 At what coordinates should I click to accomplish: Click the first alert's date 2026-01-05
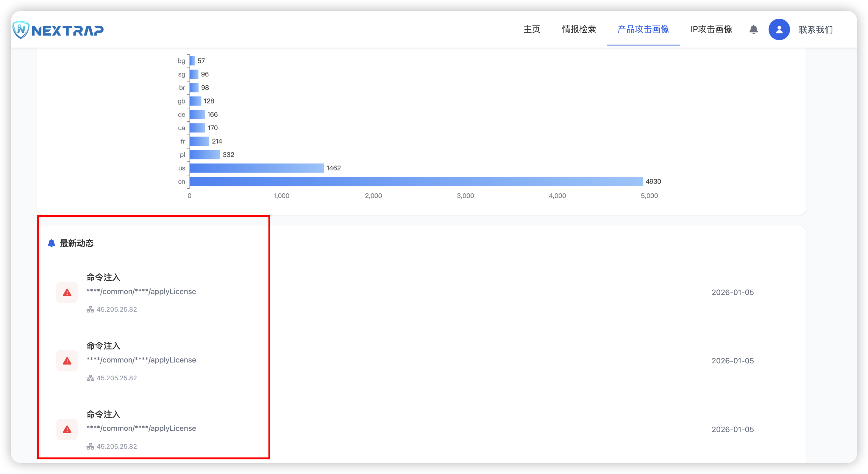coord(733,292)
